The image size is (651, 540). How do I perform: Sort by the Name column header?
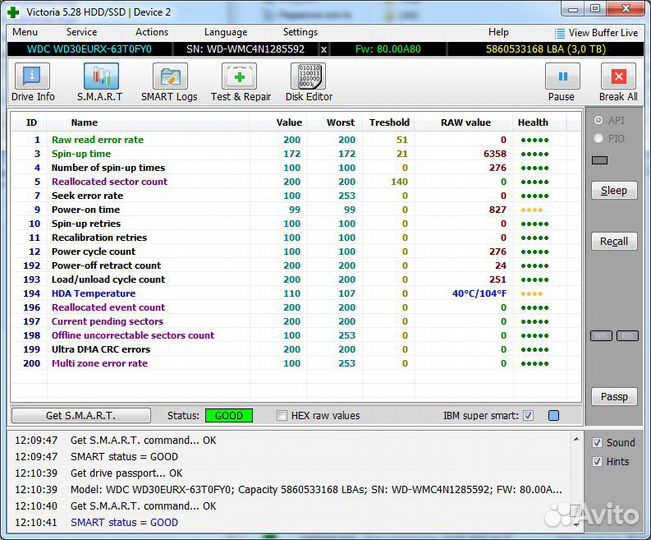pos(84,122)
